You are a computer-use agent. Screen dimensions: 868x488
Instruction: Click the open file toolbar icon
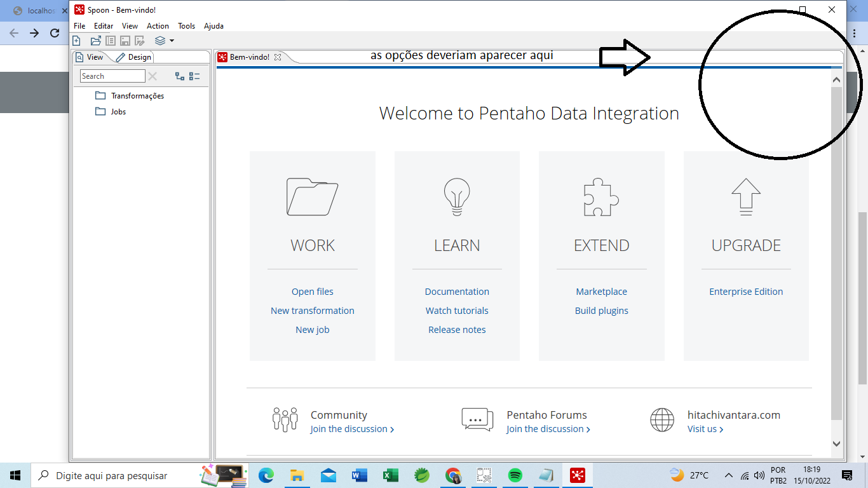pos(96,41)
